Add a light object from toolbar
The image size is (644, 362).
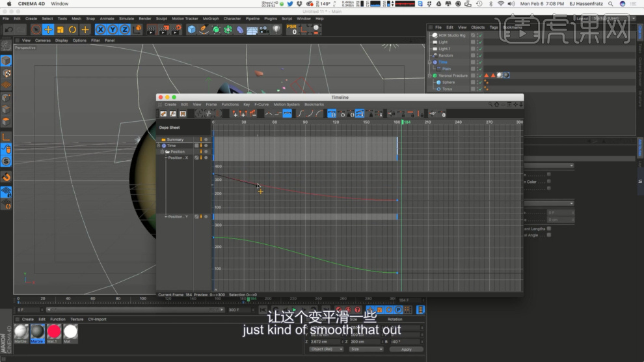[x=276, y=29]
